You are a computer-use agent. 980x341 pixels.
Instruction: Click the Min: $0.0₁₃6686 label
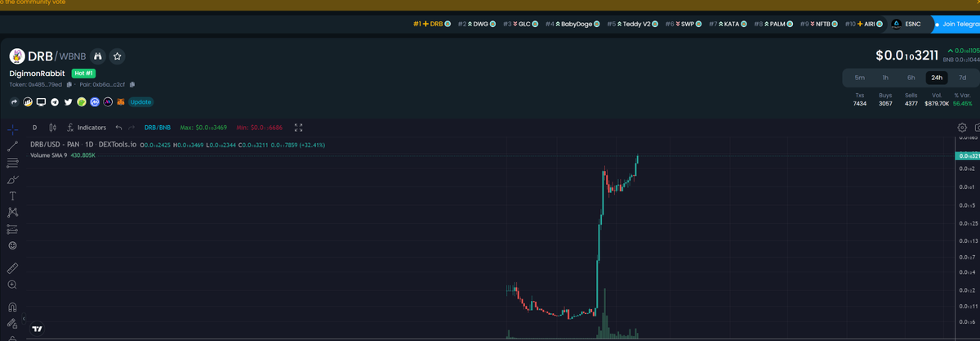coord(260,128)
